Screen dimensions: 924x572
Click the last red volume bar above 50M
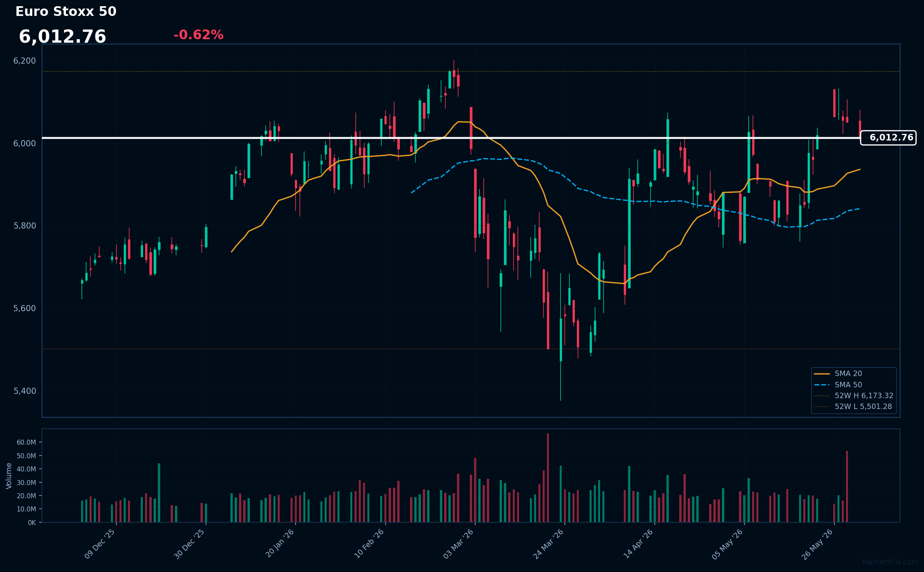847,487
